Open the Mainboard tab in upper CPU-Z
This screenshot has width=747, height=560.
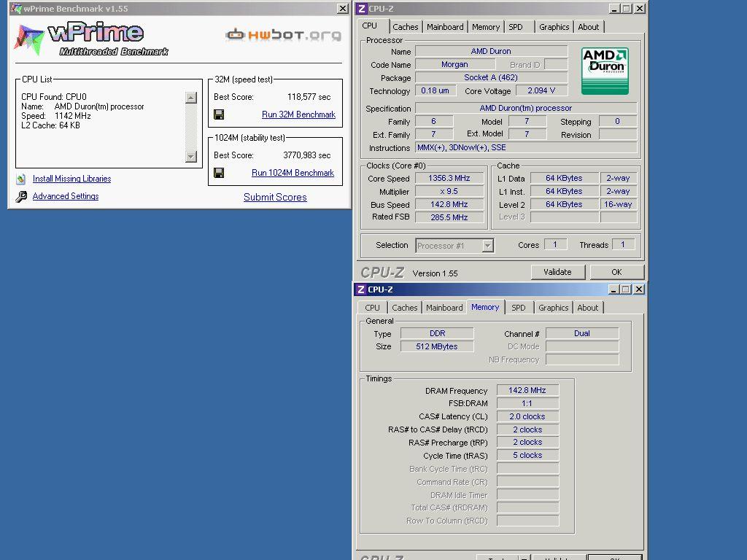445,27
